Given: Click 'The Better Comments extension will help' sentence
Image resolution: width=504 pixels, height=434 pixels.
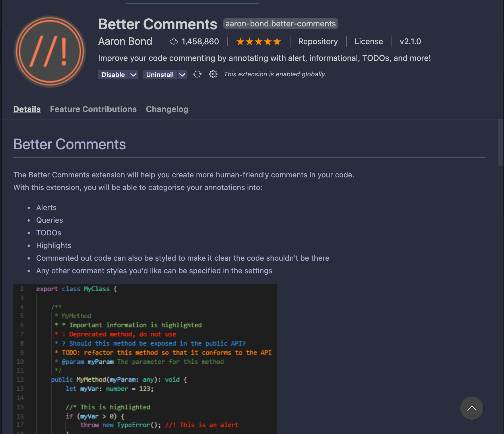Looking at the screenshot, I should [184, 175].
